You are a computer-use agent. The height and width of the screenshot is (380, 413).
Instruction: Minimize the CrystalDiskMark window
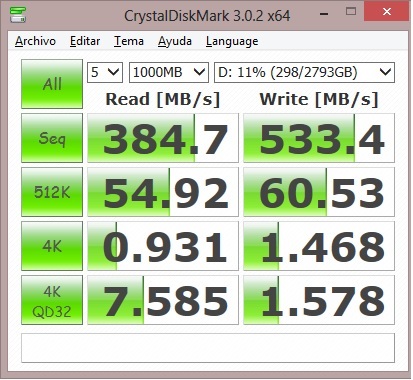tap(324, 13)
